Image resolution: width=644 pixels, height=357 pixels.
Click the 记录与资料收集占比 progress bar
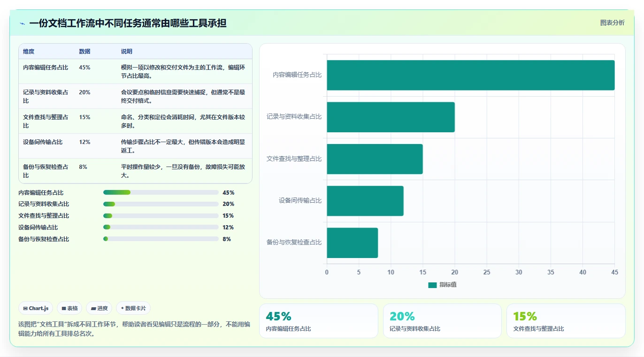point(161,204)
